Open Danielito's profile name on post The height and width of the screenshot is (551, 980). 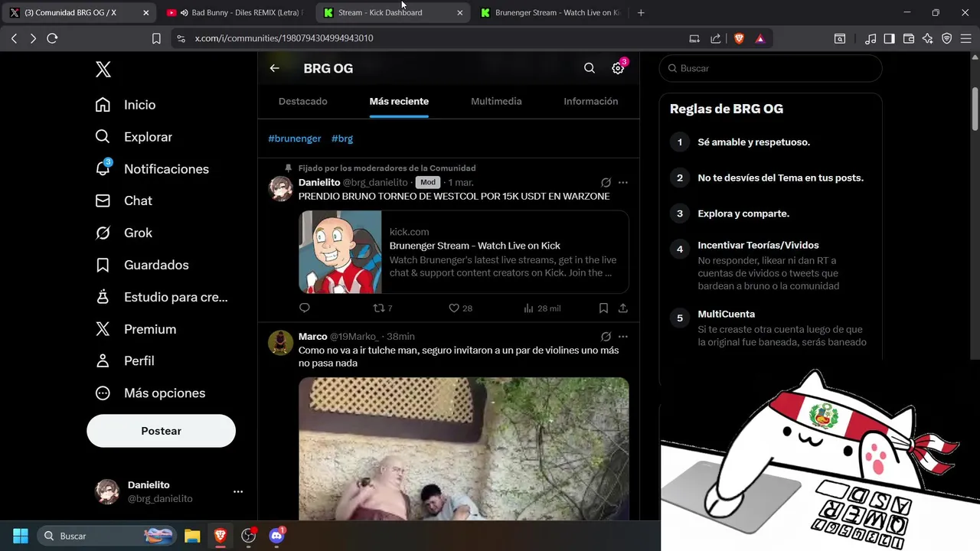319,182
